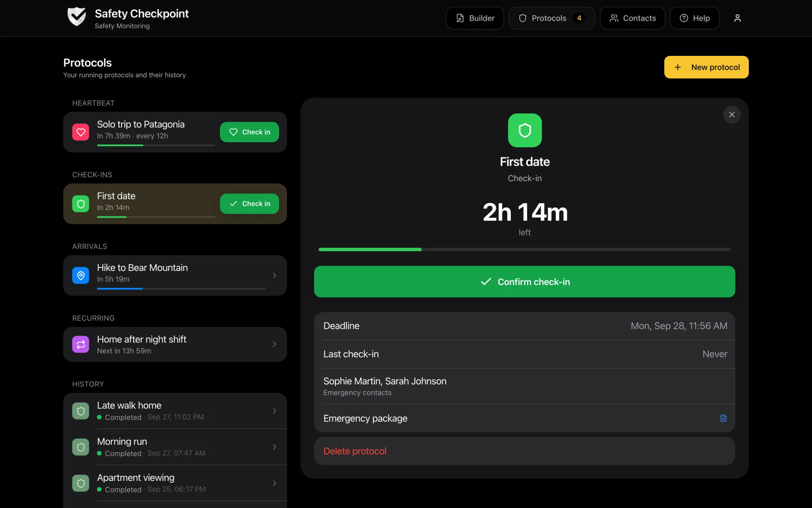Check in for Solo trip to Patagonia
The width and height of the screenshot is (812, 508).
[x=249, y=132]
